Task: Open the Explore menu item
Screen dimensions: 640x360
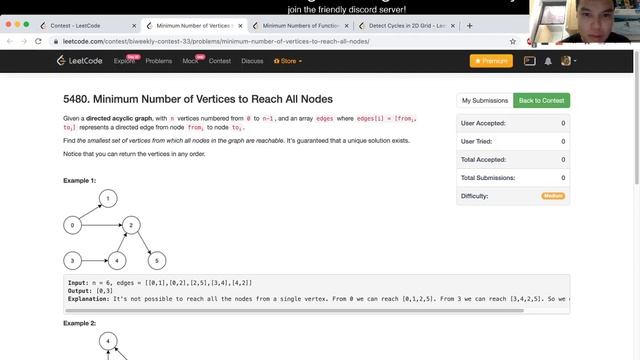Action: [x=124, y=61]
